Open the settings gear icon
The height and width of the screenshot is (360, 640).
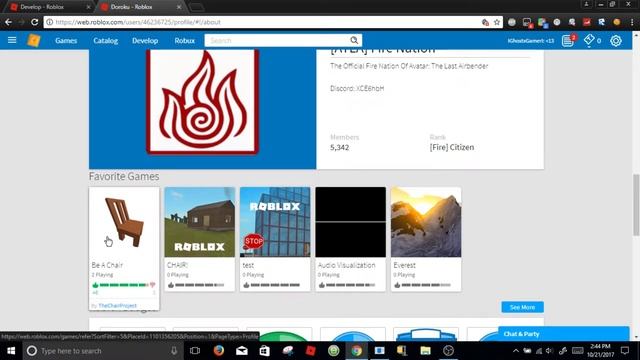(x=616, y=40)
